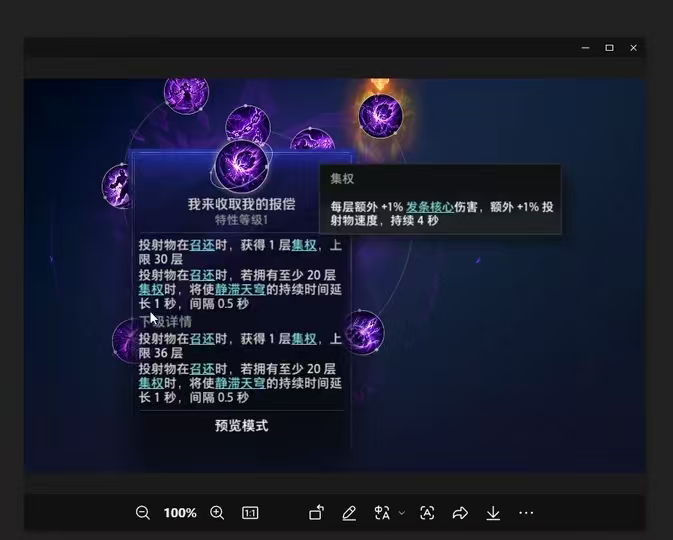Select the running figure orb on the left edge
673x540 pixels.
click(116, 186)
